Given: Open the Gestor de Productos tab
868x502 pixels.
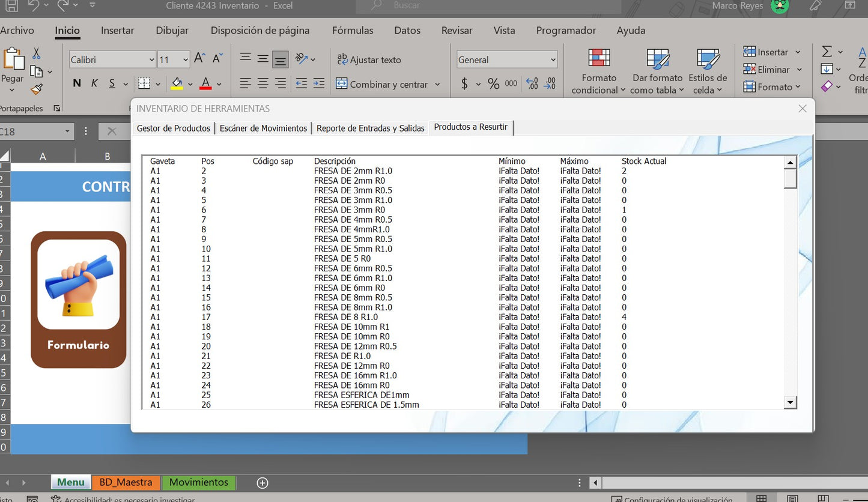Looking at the screenshot, I should pyautogui.click(x=174, y=128).
